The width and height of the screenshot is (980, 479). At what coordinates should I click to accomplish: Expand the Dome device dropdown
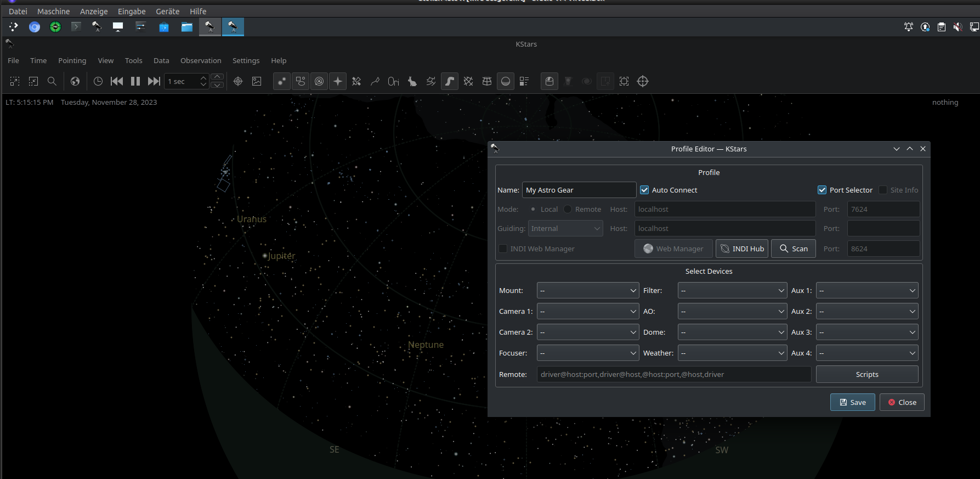[733, 332]
